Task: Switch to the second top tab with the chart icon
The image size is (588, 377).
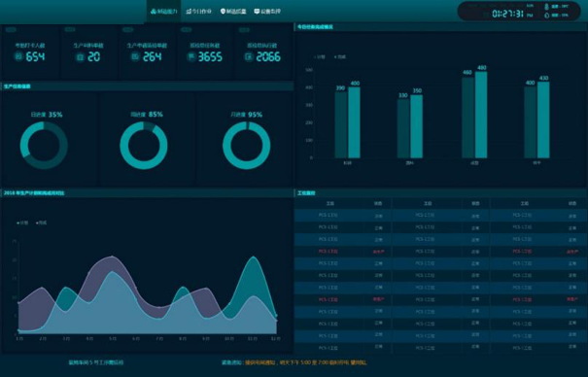Action: (198, 12)
